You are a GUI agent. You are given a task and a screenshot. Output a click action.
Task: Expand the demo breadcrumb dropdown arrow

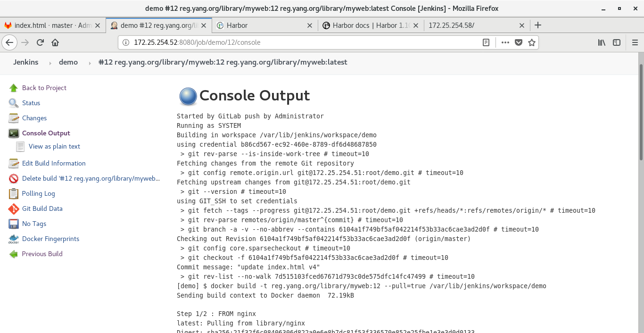90,63
